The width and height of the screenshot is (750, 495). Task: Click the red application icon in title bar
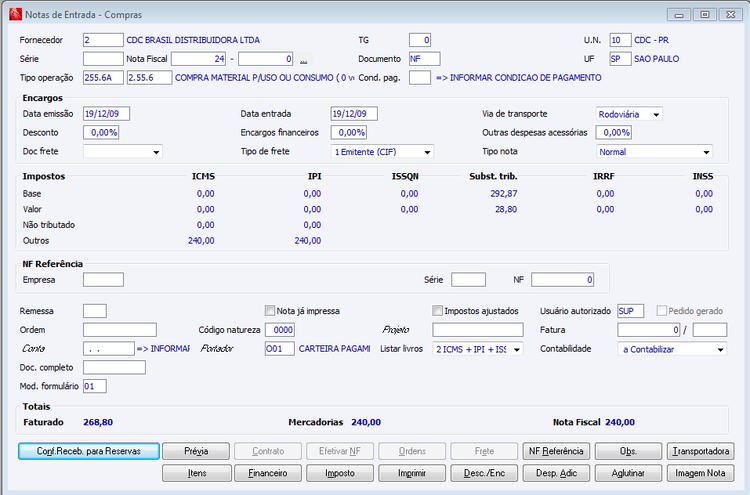click(15, 14)
